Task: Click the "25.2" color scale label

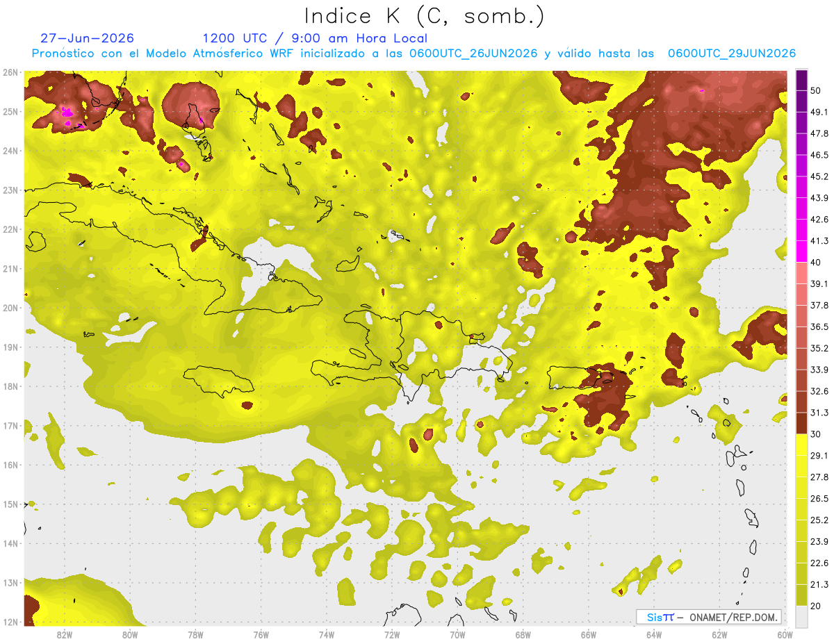Action: [819, 520]
